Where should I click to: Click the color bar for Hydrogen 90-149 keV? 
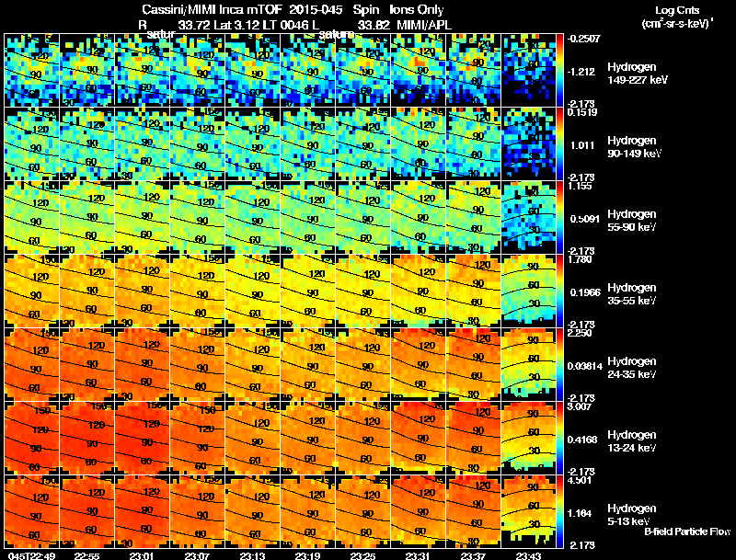coord(559,144)
